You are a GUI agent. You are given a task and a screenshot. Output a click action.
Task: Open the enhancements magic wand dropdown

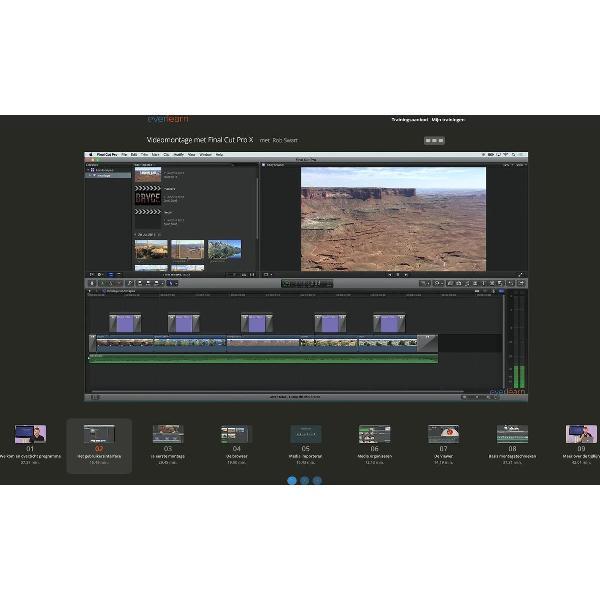tap(425, 283)
